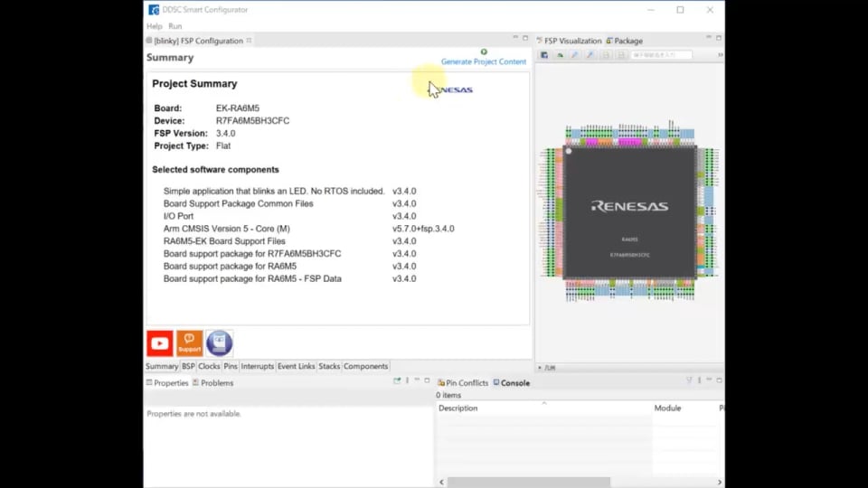Open the orange Support icon
The image size is (868, 488).
[189, 343]
